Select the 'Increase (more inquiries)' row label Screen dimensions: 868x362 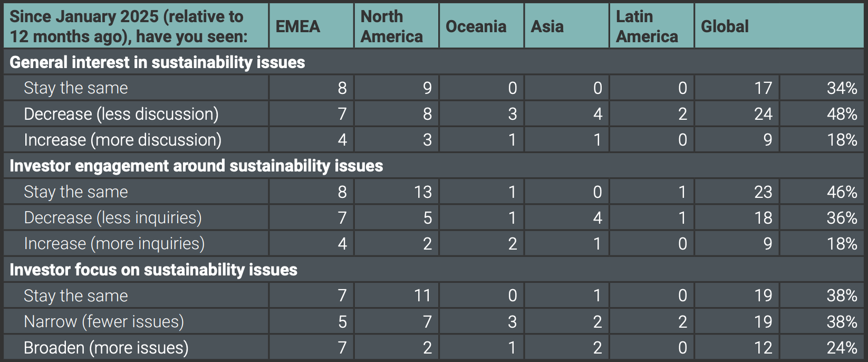tap(114, 243)
